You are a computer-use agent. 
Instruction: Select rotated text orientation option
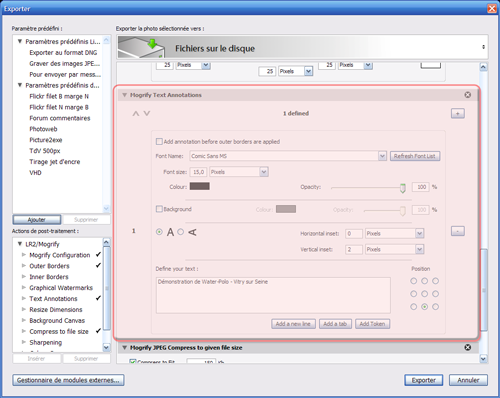pyautogui.click(x=180, y=232)
